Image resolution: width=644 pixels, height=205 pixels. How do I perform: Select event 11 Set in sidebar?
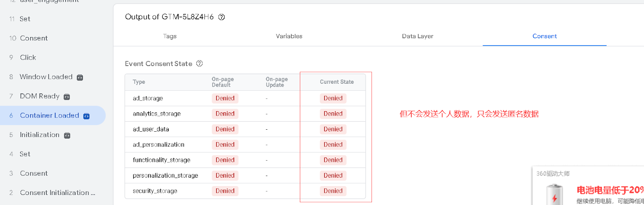pyautogui.click(x=25, y=19)
